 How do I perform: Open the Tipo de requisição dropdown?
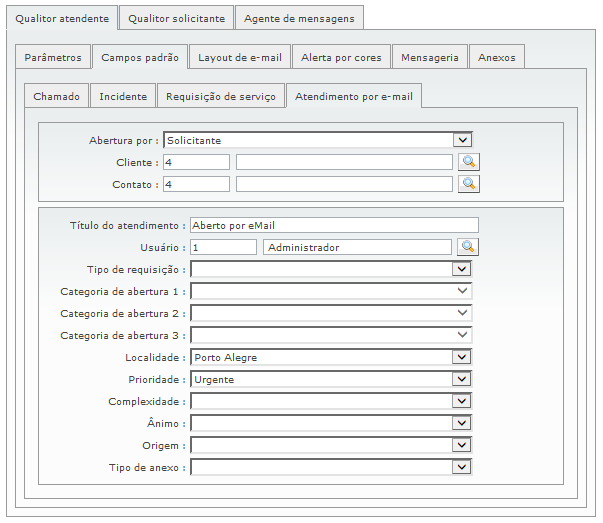click(x=461, y=269)
